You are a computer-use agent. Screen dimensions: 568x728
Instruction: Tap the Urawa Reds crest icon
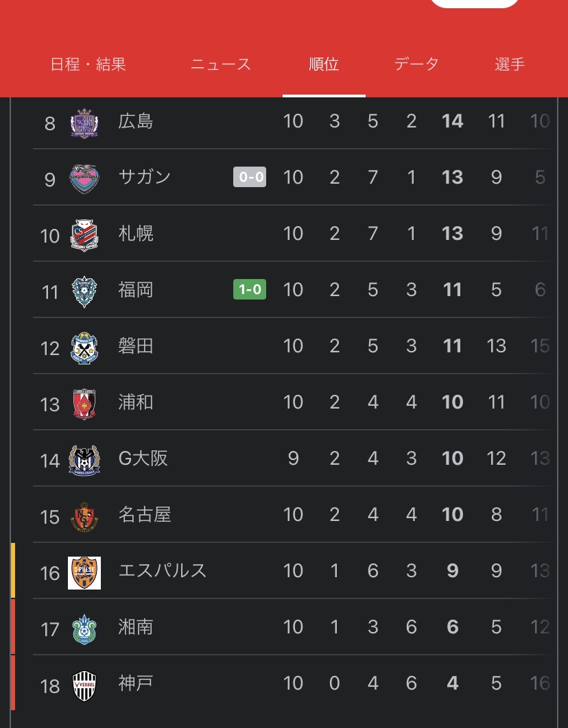[x=84, y=404]
